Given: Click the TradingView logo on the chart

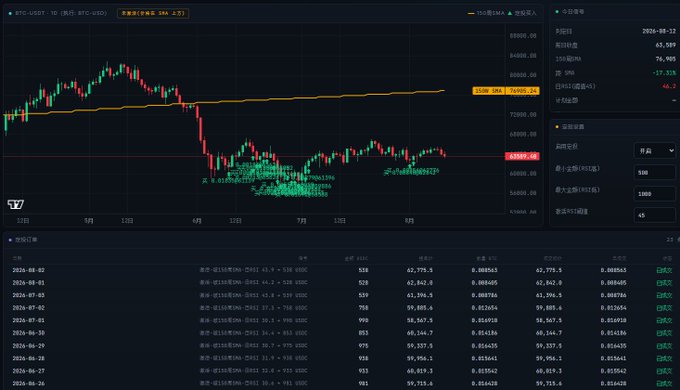Looking at the screenshot, I should pyautogui.click(x=16, y=204).
